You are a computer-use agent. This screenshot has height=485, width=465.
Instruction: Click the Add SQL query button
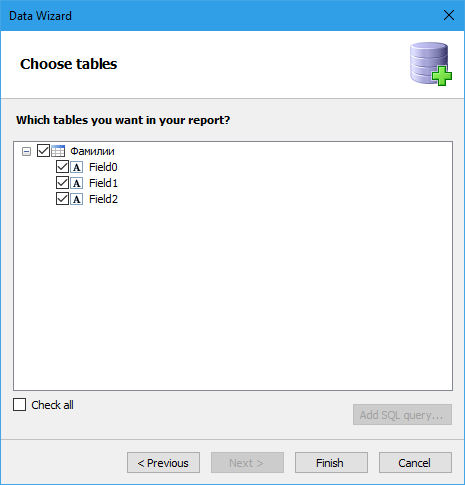coord(402,415)
